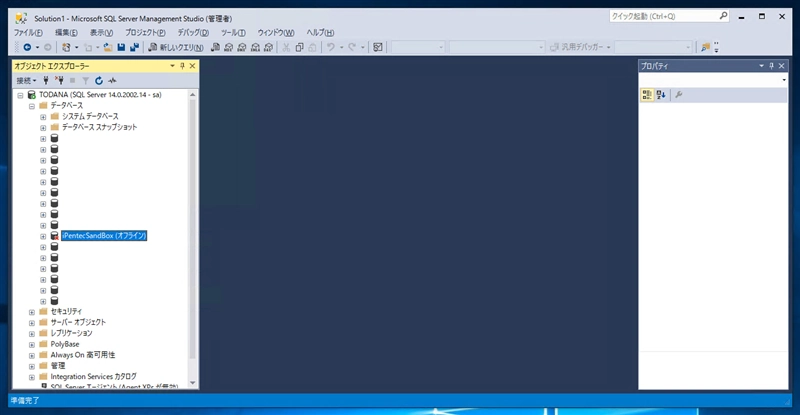The width and height of the screenshot is (800, 415).
Task: Expand the PolyBase folder
Action: (32, 345)
